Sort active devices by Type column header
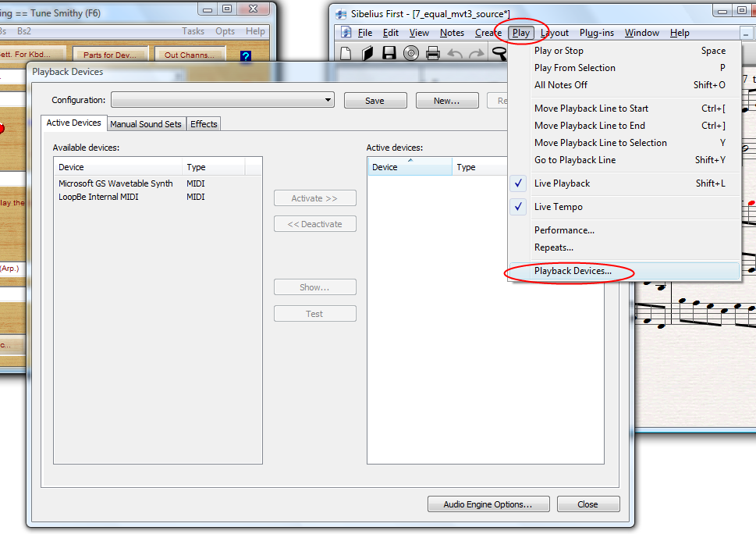Screen dimensions: 756x534 pyautogui.click(x=480, y=167)
